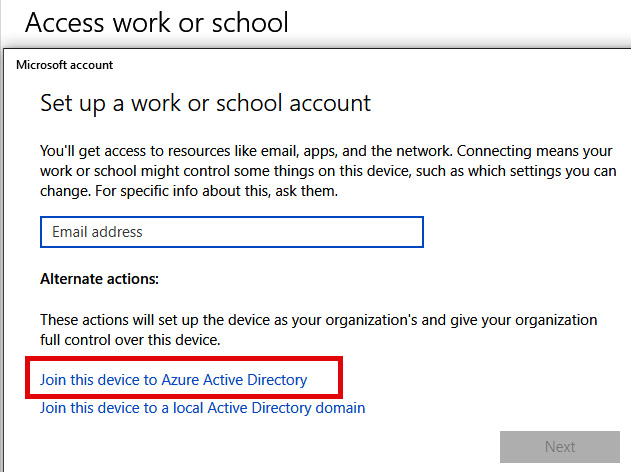Screen dimensions: 631x472
Task: Click the phrase Connecting means your
Action: tap(534, 151)
